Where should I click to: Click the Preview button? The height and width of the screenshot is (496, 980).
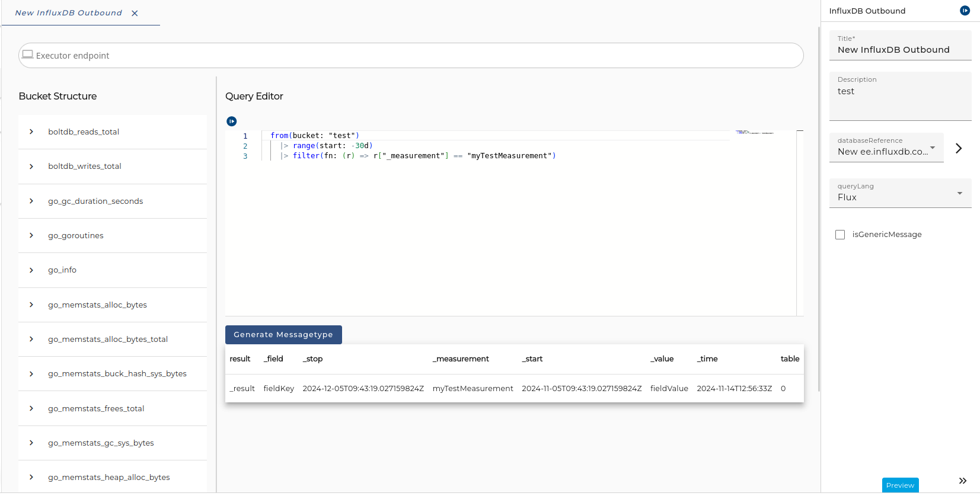click(900, 485)
